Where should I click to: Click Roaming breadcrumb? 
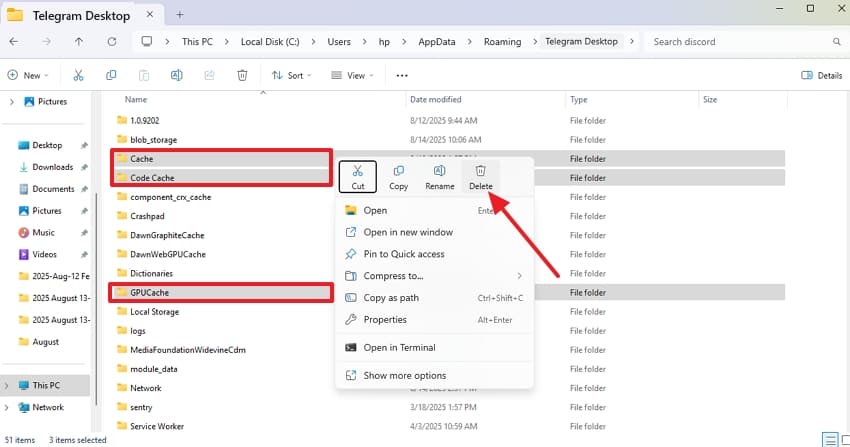point(503,42)
